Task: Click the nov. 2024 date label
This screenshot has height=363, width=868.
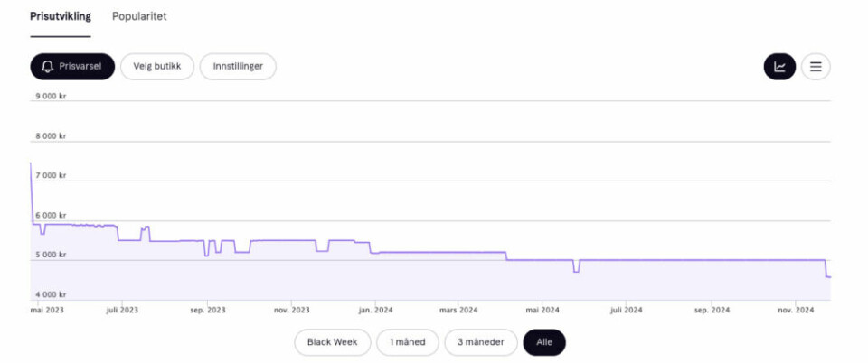Action: tap(796, 311)
